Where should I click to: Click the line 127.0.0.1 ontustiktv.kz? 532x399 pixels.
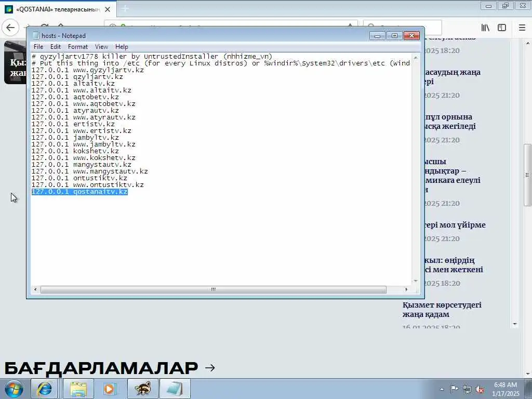click(x=79, y=178)
